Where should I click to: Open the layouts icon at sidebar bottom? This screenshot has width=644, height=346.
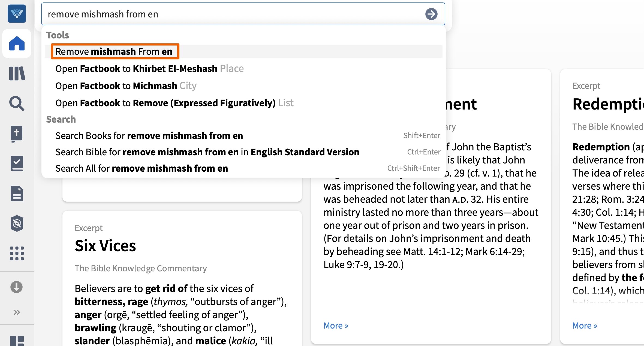click(x=17, y=341)
